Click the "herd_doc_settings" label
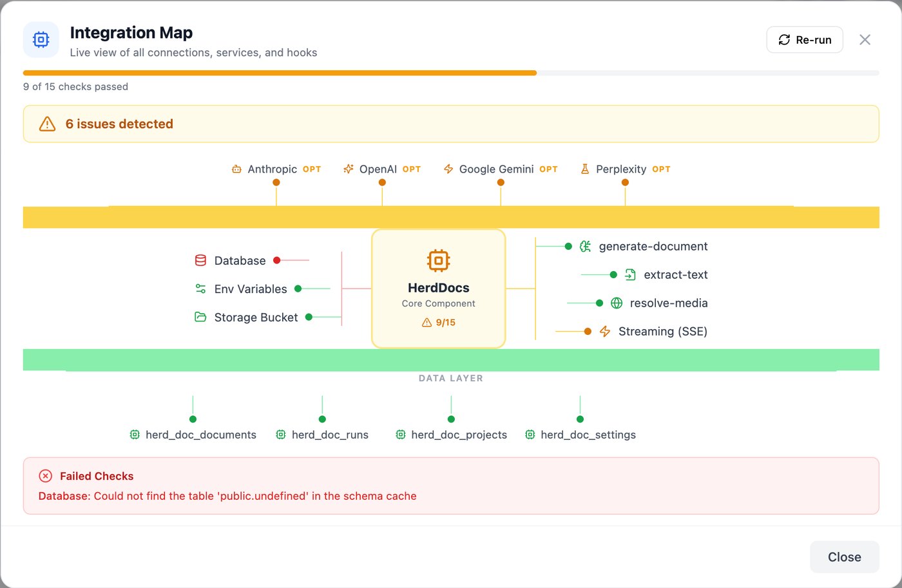Image resolution: width=902 pixels, height=588 pixels. [x=588, y=435]
